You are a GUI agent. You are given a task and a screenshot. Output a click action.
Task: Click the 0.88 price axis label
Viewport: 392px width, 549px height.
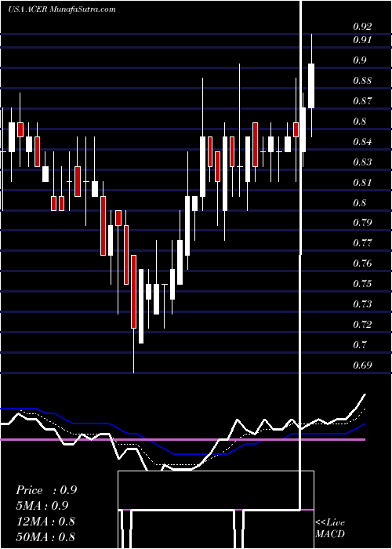point(362,81)
